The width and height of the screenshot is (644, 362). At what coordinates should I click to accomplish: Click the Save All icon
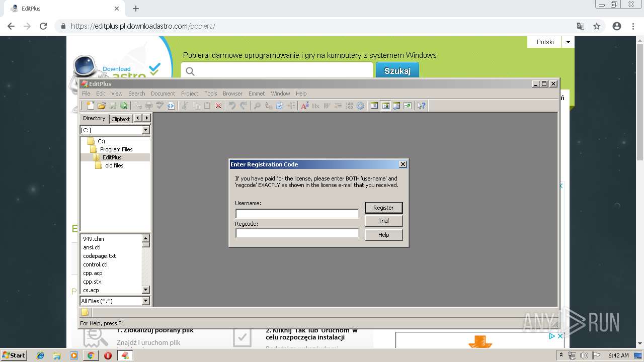124,106
